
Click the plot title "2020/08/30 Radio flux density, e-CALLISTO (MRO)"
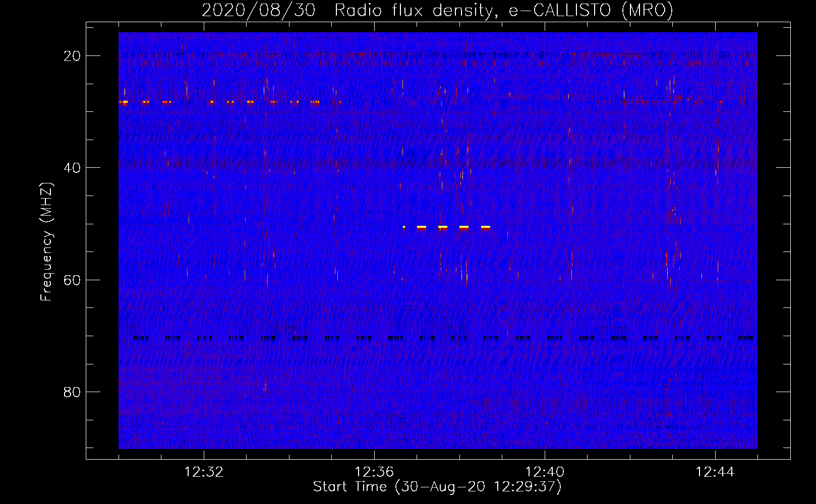437,10
